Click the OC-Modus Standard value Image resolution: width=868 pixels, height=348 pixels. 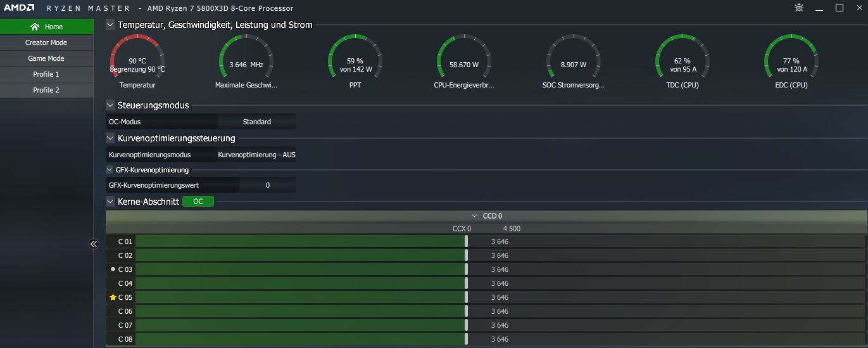(256, 122)
